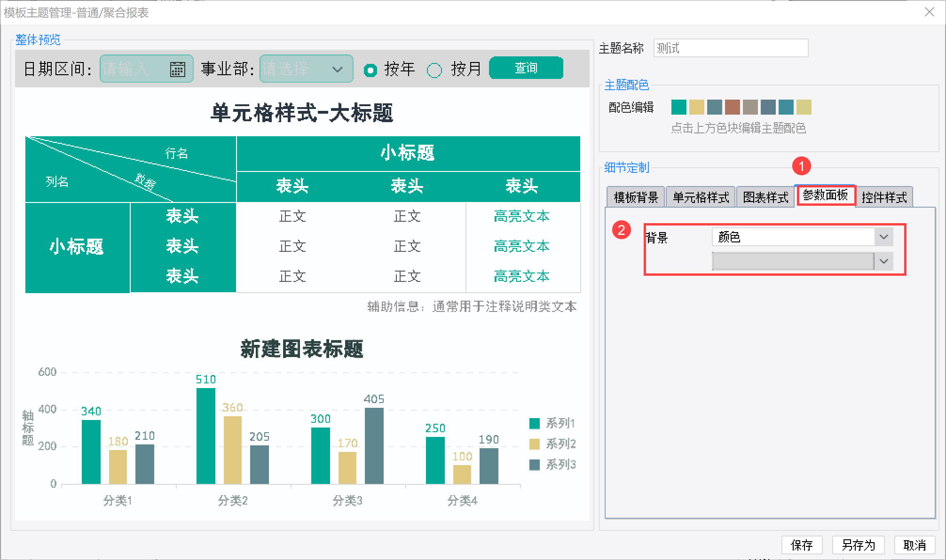
Task: Click the gray-blue 系列3 legend marker
Action: 534,465
